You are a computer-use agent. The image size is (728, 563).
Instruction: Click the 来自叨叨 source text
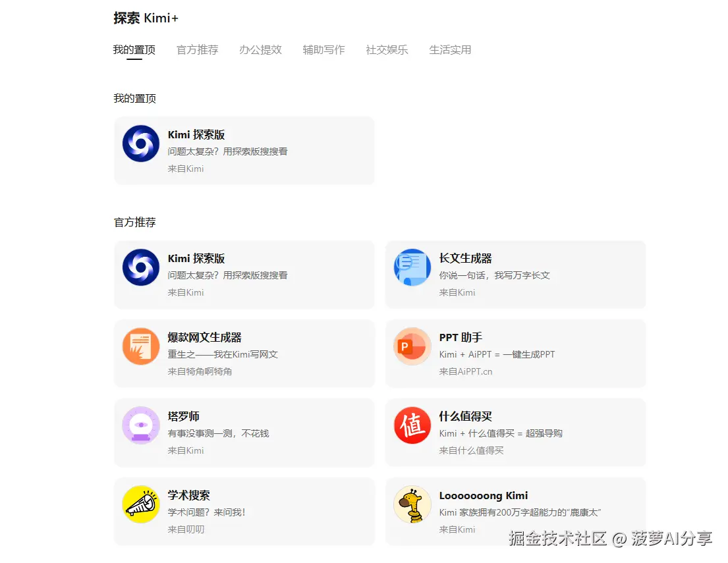pyautogui.click(x=186, y=529)
